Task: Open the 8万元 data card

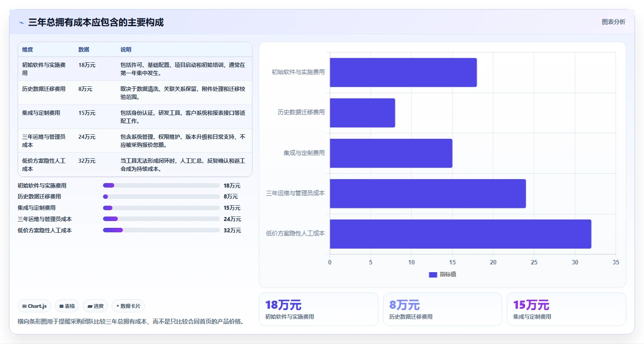Action: (443, 309)
